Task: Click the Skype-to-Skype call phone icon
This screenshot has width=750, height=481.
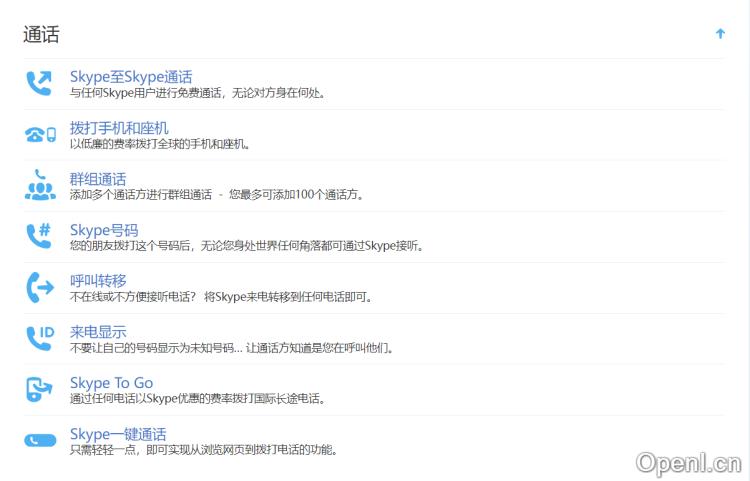Action: (x=39, y=83)
